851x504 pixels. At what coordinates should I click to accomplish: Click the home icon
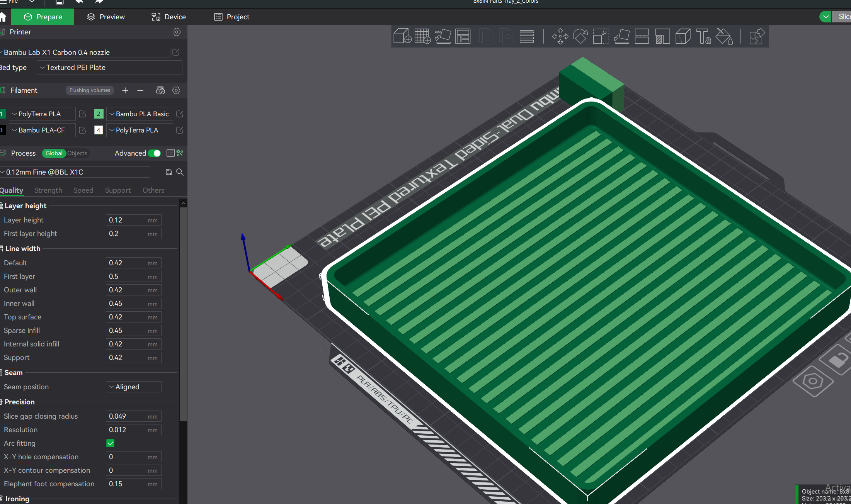3,17
